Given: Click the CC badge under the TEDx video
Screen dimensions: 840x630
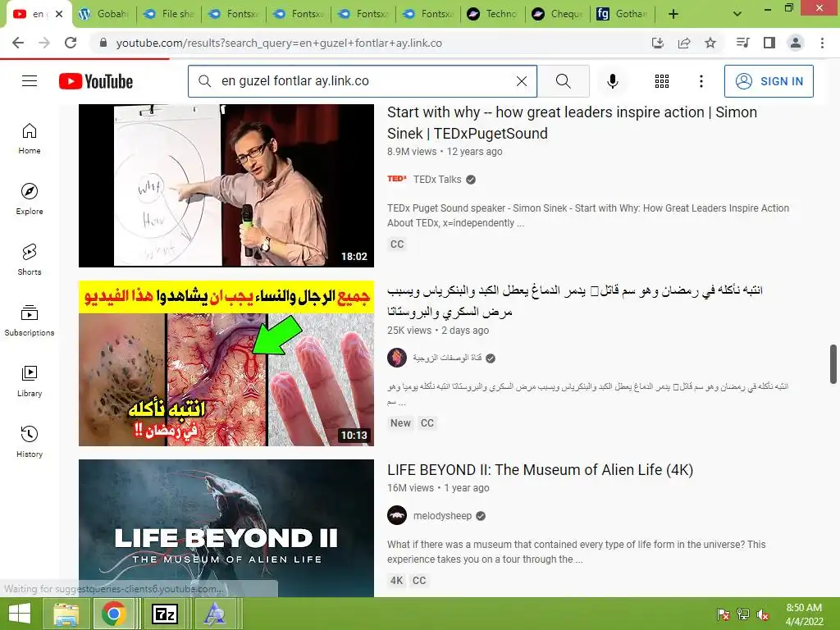Looking at the screenshot, I should pos(397,244).
